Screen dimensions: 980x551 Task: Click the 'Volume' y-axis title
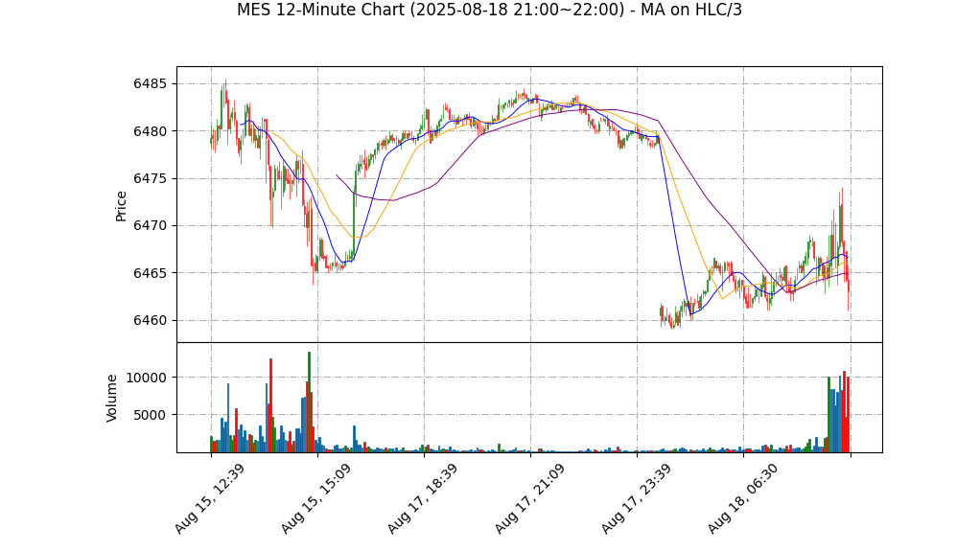(x=111, y=398)
